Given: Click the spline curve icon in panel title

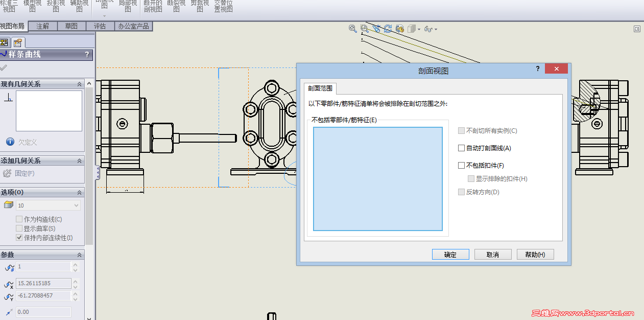Looking at the screenshot, I should [4, 54].
